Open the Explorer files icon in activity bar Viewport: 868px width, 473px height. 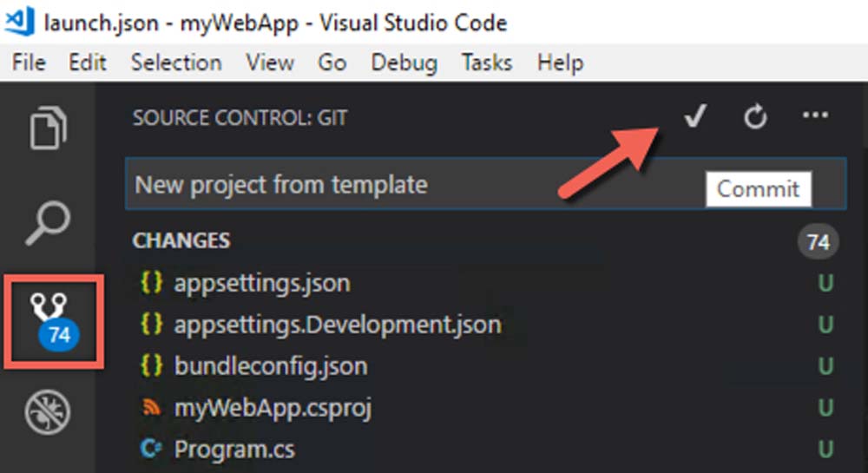click(x=48, y=128)
